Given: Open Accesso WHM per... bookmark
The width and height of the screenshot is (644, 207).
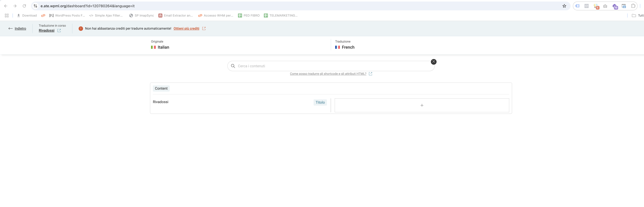Looking at the screenshot, I should pyautogui.click(x=215, y=16).
